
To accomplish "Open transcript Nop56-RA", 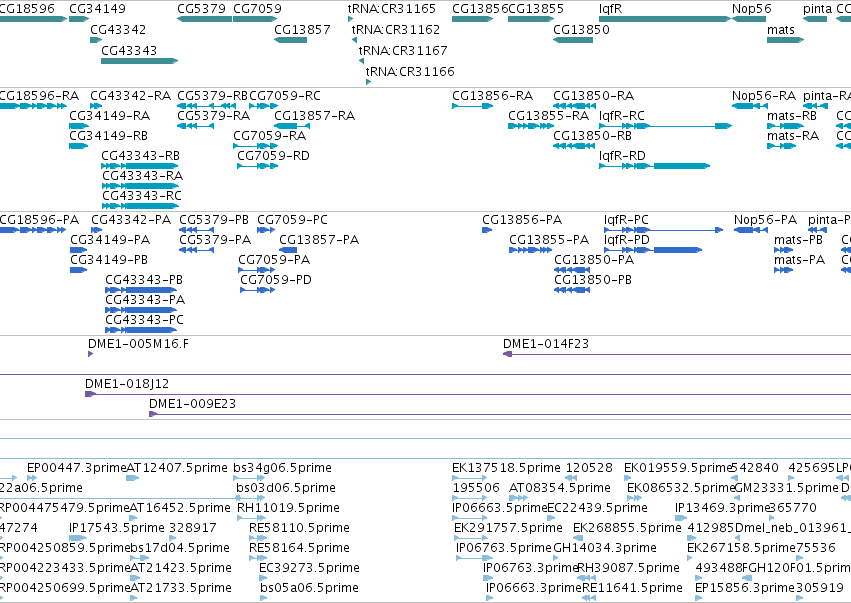I will [x=750, y=106].
